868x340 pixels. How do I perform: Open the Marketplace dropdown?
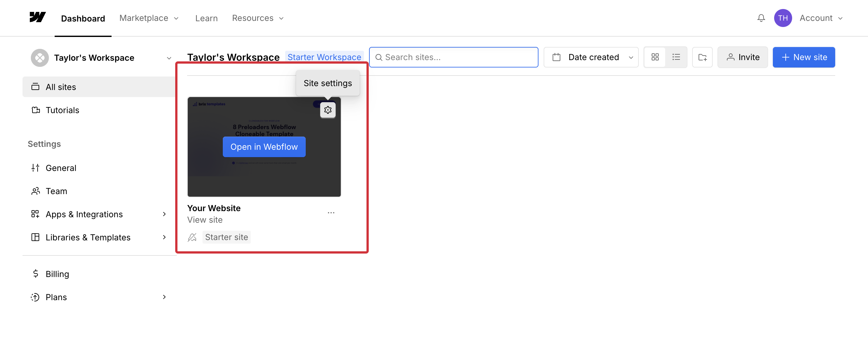pyautogui.click(x=149, y=18)
